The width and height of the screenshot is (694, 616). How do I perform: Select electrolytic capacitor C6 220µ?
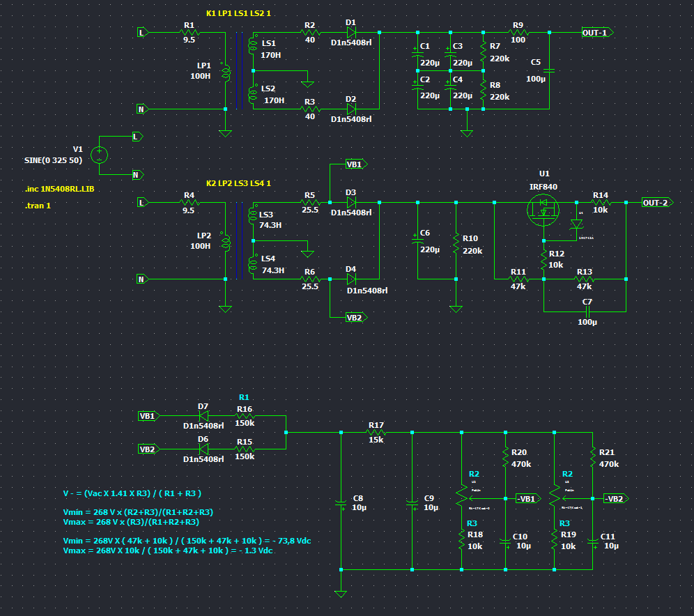click(x=418, y=244)
